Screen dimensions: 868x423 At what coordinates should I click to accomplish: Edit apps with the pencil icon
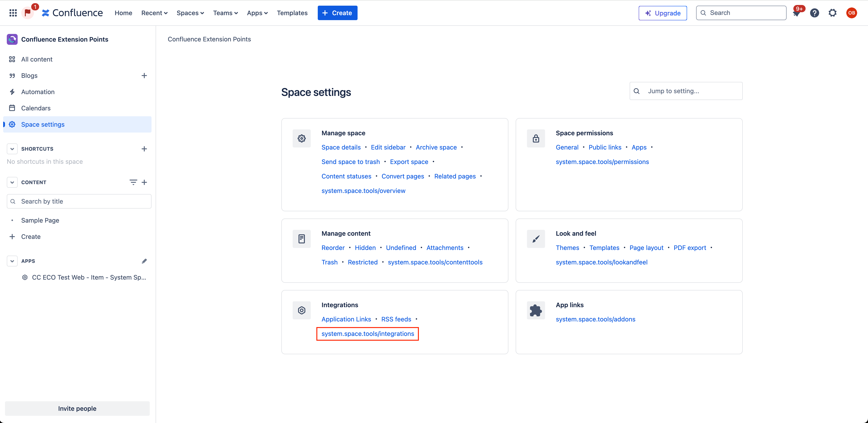point(144,261)
